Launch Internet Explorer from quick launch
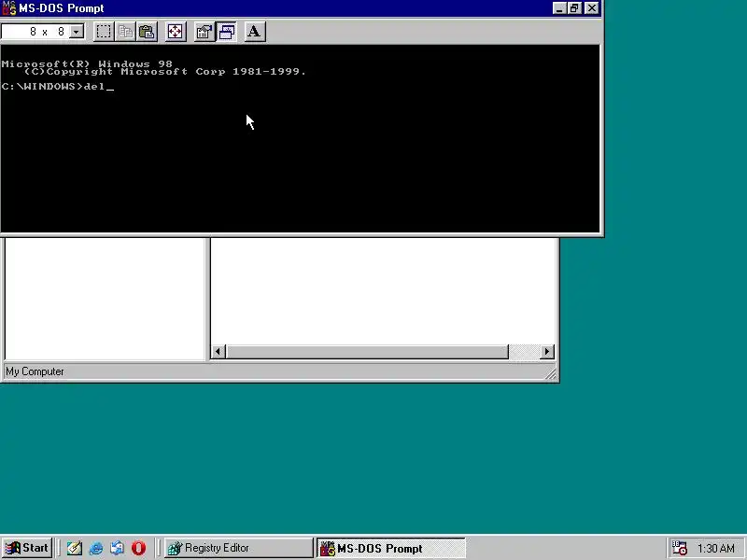The width and height of the screenshot is (747, 560). 96,548
